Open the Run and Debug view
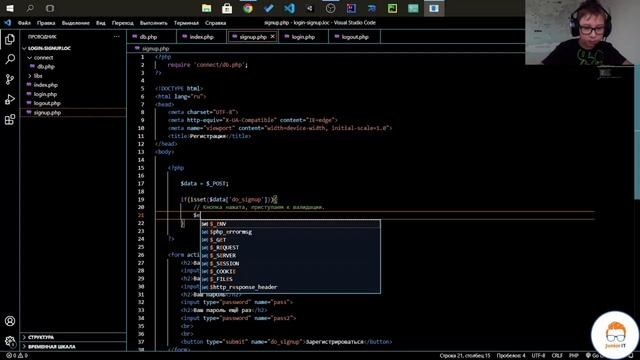Viewport: 640px width, 360px height. (10, 99)
